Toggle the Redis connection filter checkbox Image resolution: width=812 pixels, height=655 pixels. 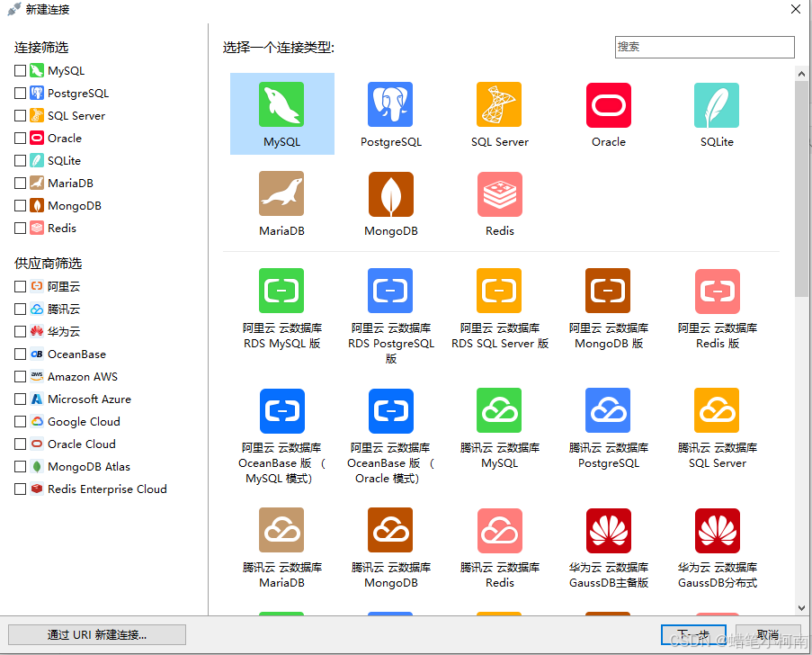[20, 228]
